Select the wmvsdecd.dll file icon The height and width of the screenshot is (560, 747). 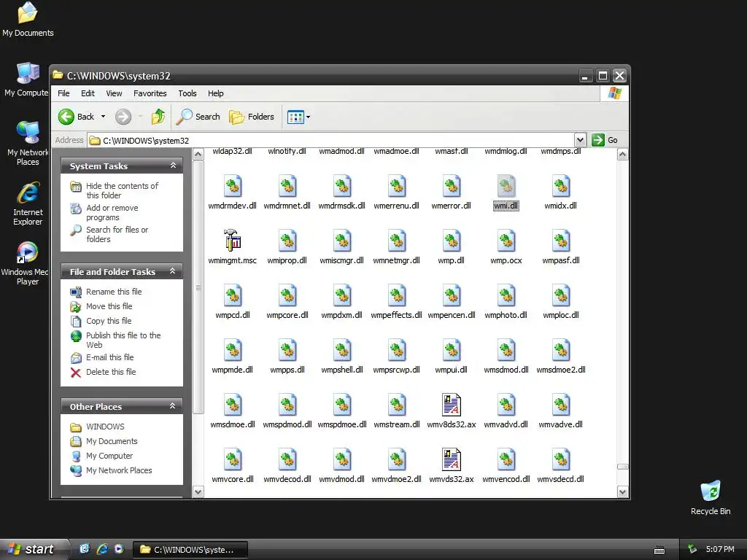561,459
